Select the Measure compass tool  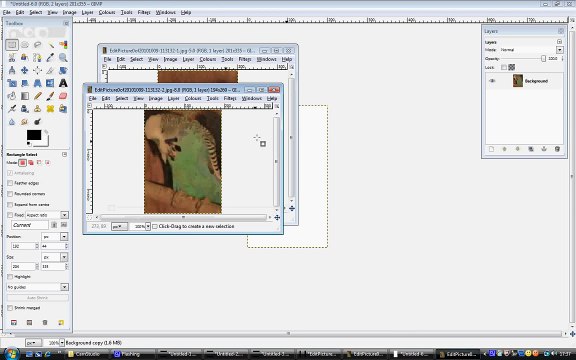click(12, 71)
